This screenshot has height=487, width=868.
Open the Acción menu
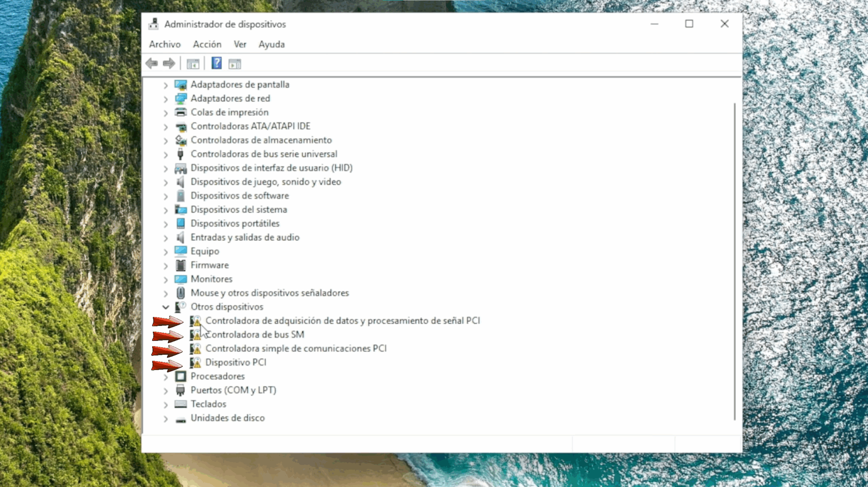pyautogui.click(x=207, y=44)
